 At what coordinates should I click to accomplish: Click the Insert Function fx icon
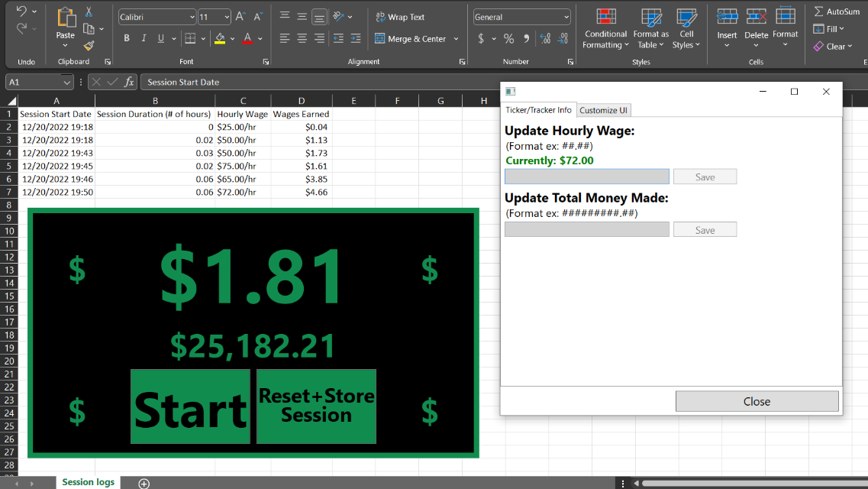coord(129,82)
